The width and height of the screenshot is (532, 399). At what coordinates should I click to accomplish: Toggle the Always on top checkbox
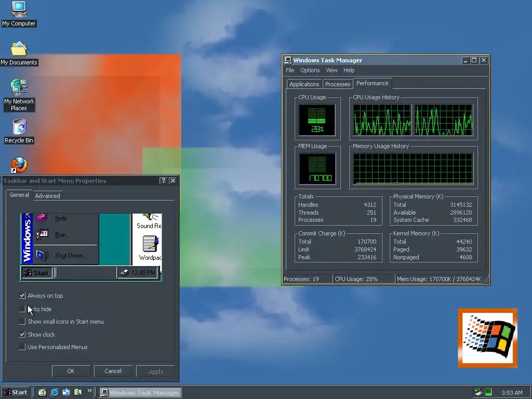point(22,296)
